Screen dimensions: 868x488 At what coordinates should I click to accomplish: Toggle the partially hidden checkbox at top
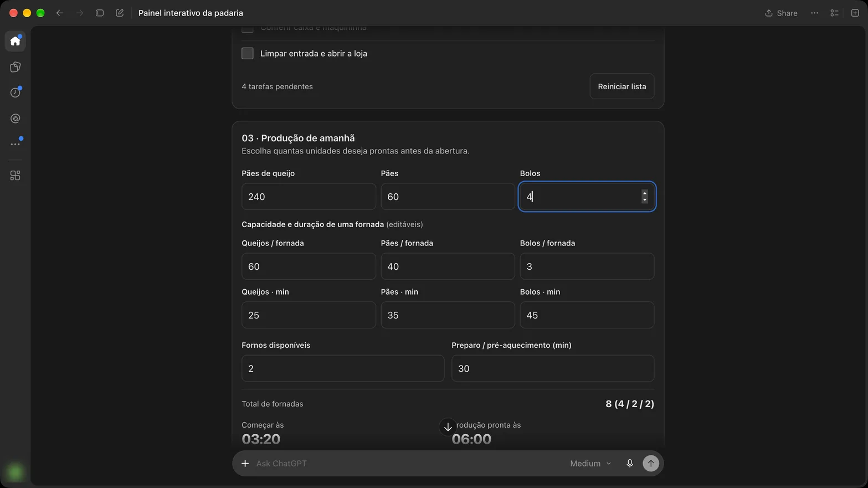tap(248, 28)
